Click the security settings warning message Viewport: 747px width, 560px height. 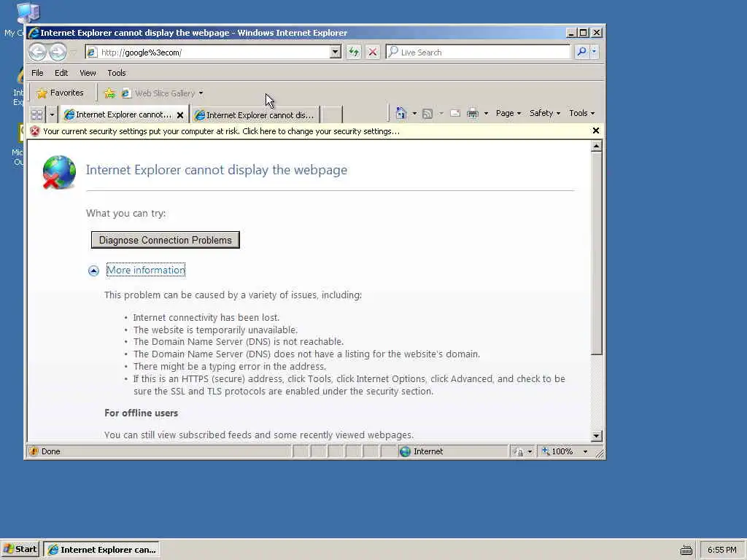tap(221, 131)
